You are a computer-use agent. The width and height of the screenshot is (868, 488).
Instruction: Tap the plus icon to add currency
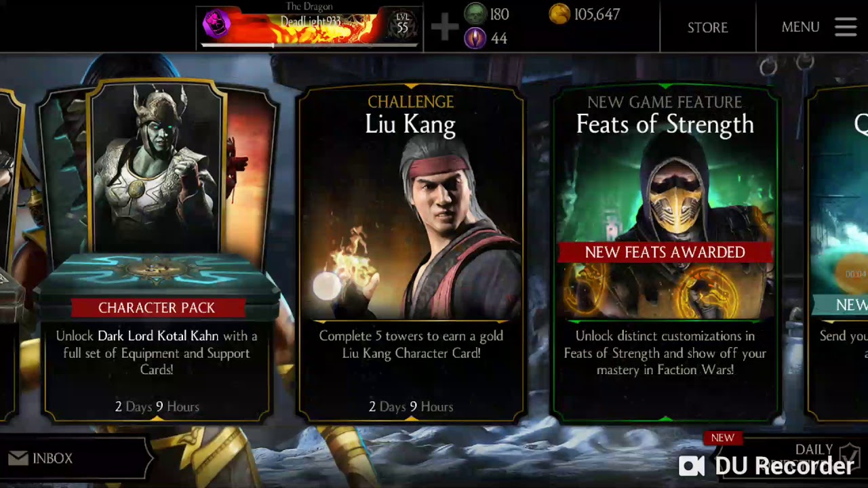(445, 28)
